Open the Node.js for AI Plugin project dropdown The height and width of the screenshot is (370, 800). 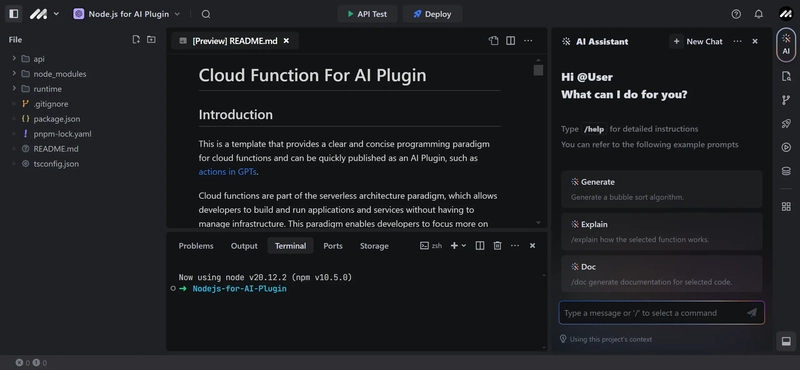(127, 14)
